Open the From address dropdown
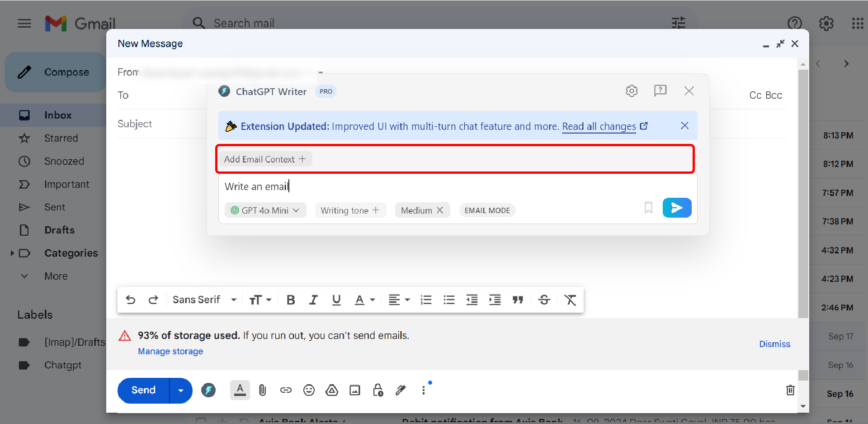868x424 pixels. coord(321,72)
